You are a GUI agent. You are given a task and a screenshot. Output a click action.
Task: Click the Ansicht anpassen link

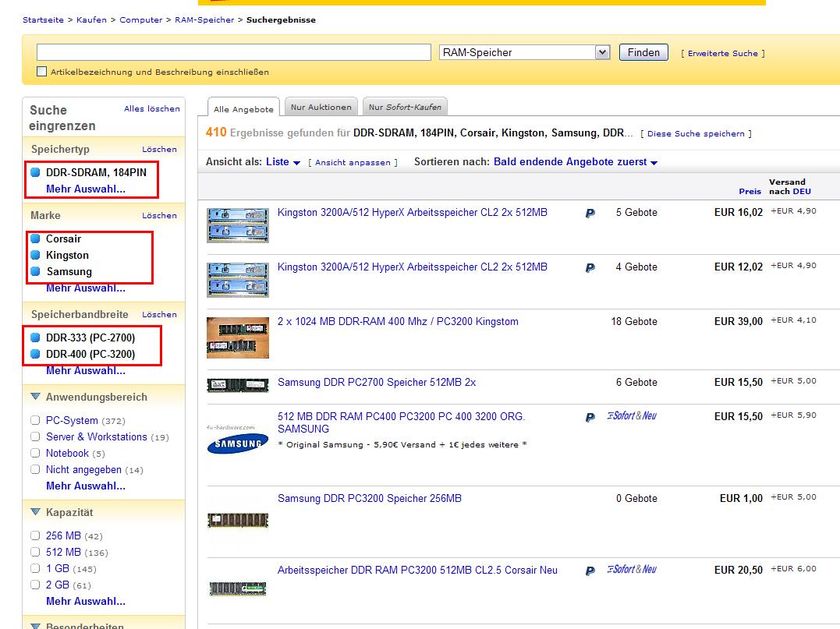pyautogui.click(x=353, y=162)
